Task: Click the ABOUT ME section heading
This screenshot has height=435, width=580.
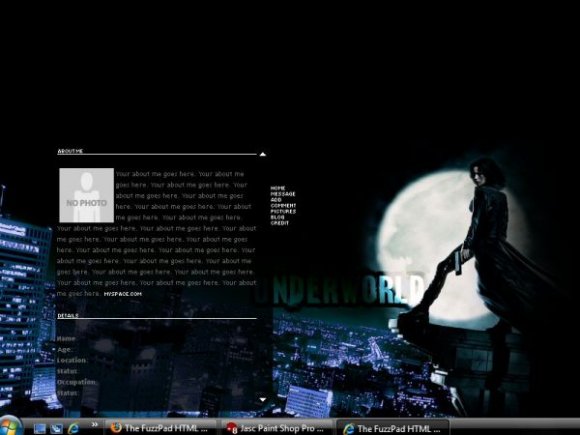Action: (70, 151)
